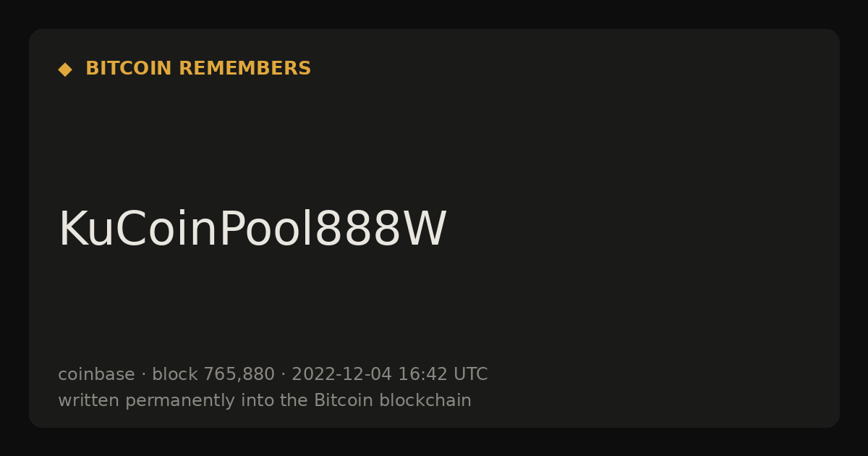Viewport: 868px width, 456px height.
Task: Click the KuCoin portion of the message
Action: tap(137, 229)
